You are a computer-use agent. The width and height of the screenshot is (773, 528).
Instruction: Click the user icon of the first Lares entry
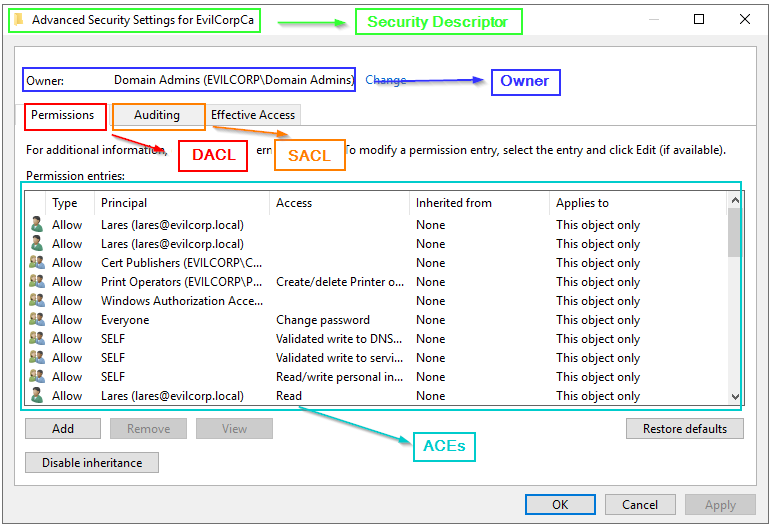pyautogui.click(x=37, y=225)
